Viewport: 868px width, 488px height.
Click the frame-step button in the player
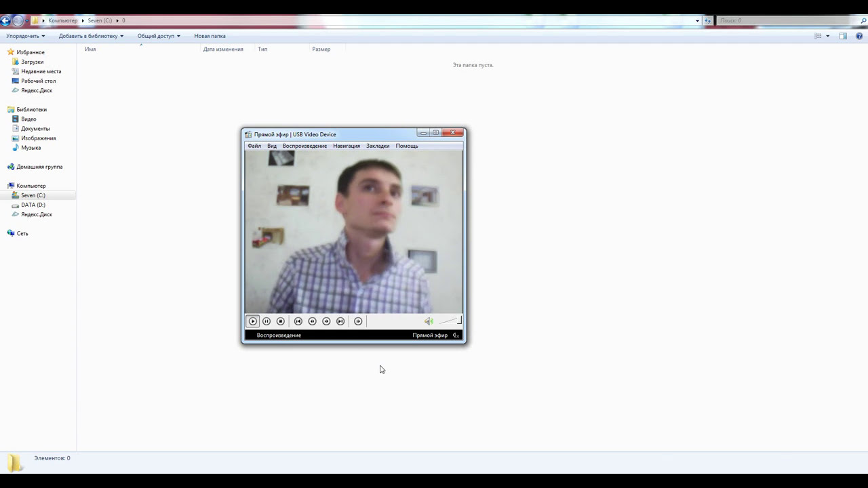pos(358,321)
